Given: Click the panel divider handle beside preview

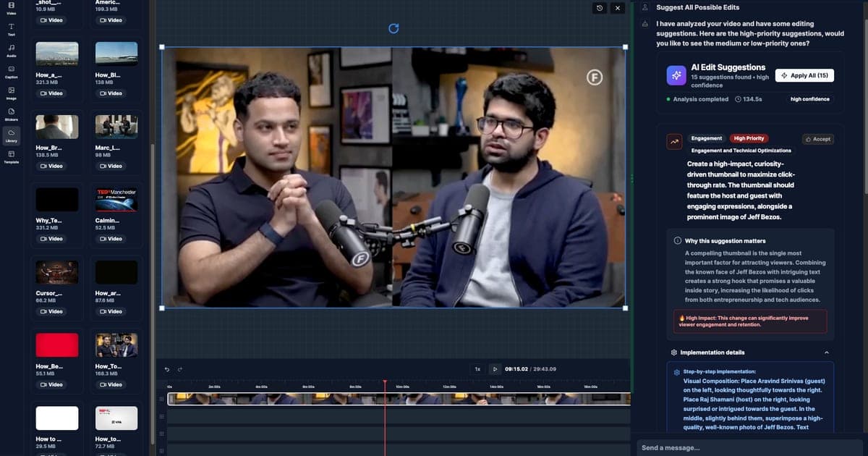Looking at the screenshot, I should coord(632,178).
